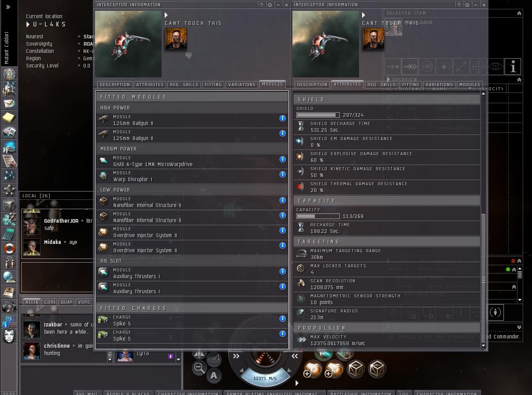Show info for Warp Disruptor I
The height and width of the screenshot is (395, 532).
pyautogui.click(x=282, y=174)
